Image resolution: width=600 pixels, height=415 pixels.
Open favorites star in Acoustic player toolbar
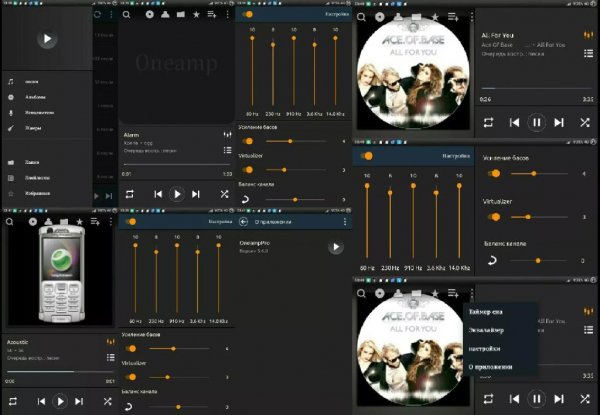(x=80, y=222)
